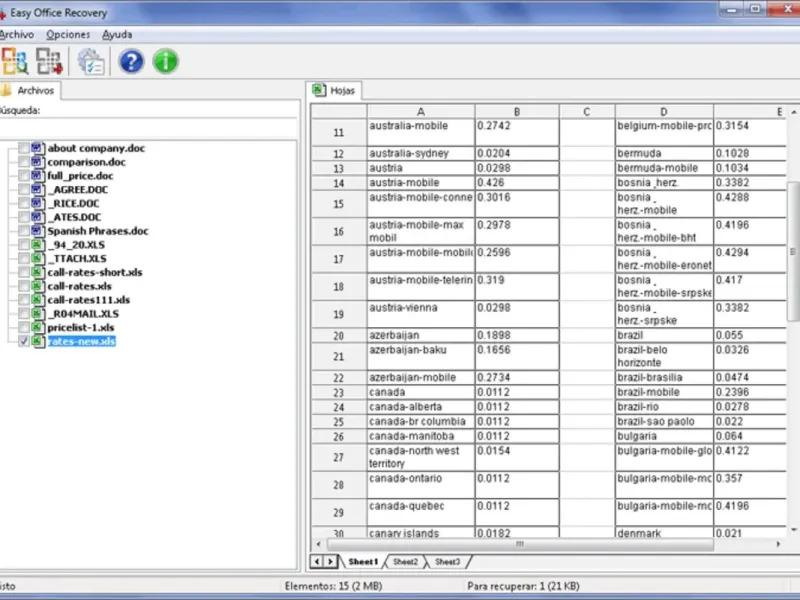Viewport: 800px width, 600px height.
Task: Click the Excel icon of call-rates111.xls
Action: click(37, 299)
